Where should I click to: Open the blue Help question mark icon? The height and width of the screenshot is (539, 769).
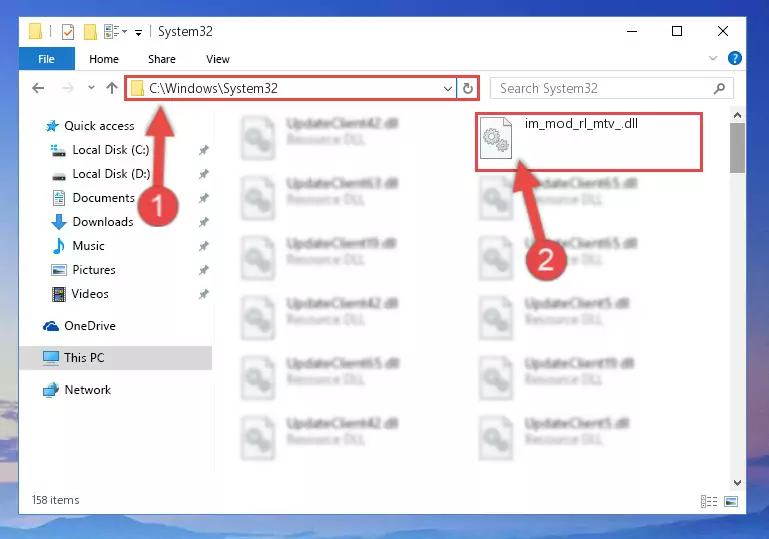pos(735,58)
